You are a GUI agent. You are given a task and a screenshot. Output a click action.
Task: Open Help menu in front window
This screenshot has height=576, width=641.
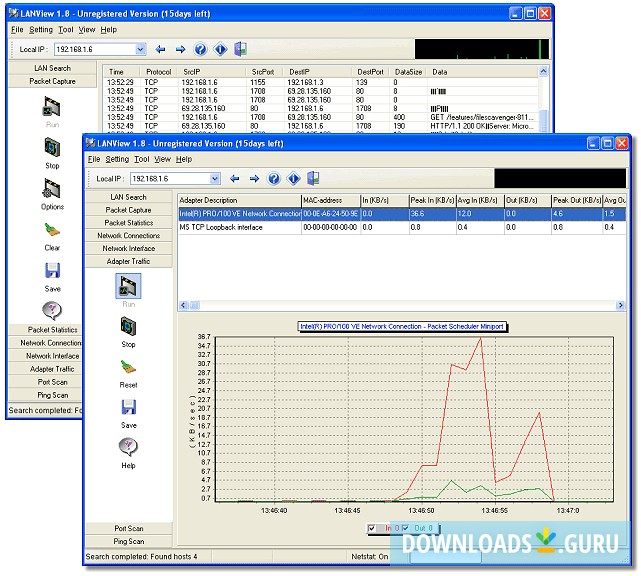click(184, 159)
